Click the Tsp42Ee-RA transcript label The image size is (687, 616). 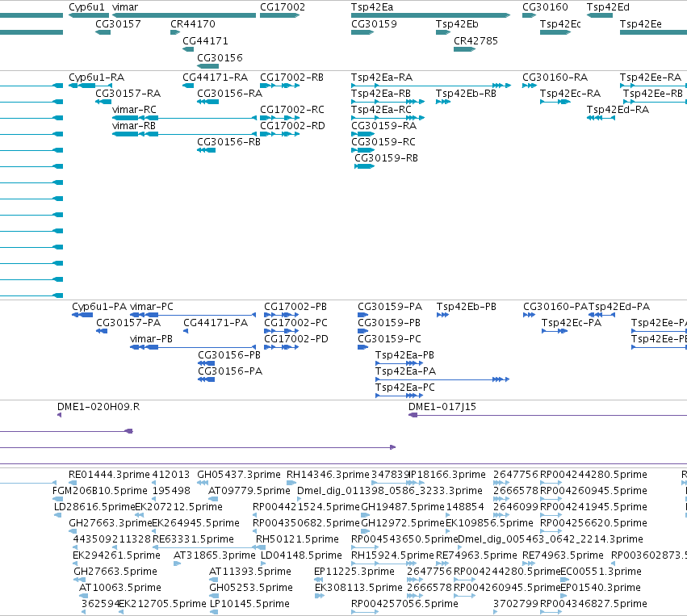pos(651,78)
